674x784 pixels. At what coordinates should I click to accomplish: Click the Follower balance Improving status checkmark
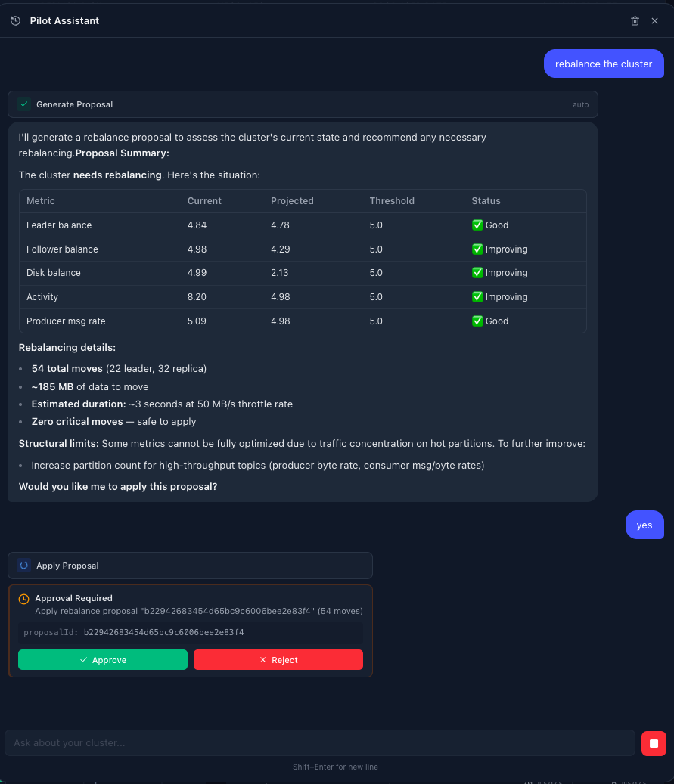[477, 249]
